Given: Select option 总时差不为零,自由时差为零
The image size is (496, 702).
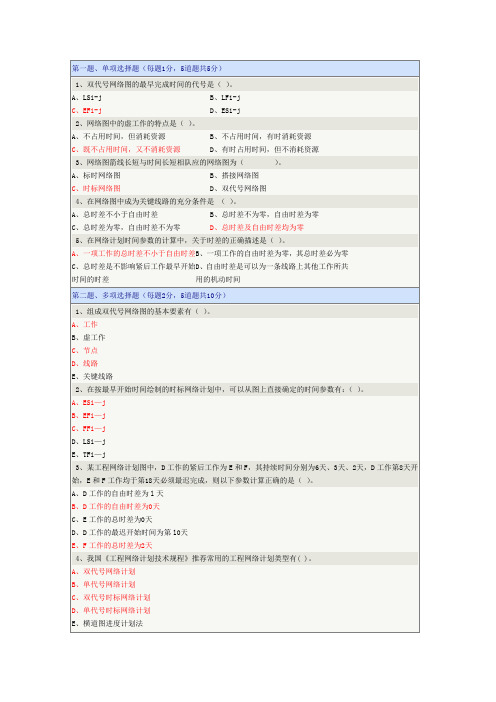Looking at the screenshot, I should click(264, 214).
